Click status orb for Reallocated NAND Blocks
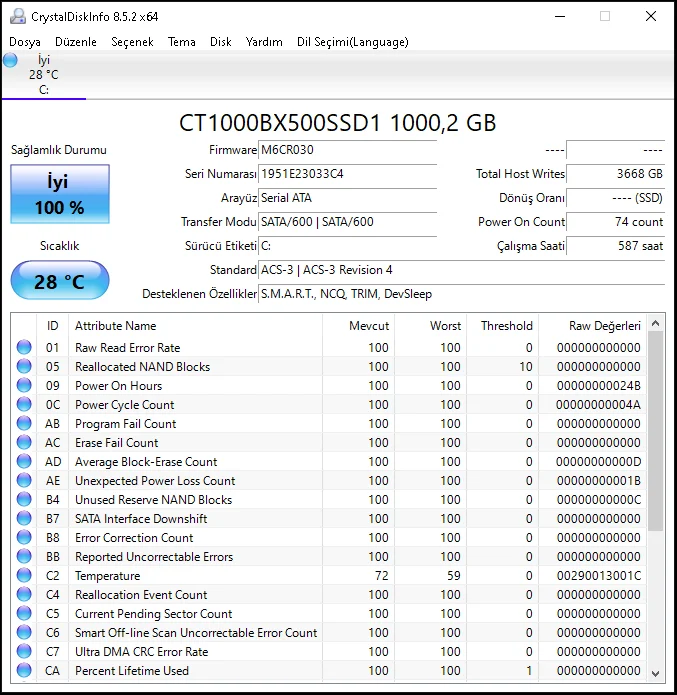Viewport: 677px width, 695px height. (x=24, y=367)
